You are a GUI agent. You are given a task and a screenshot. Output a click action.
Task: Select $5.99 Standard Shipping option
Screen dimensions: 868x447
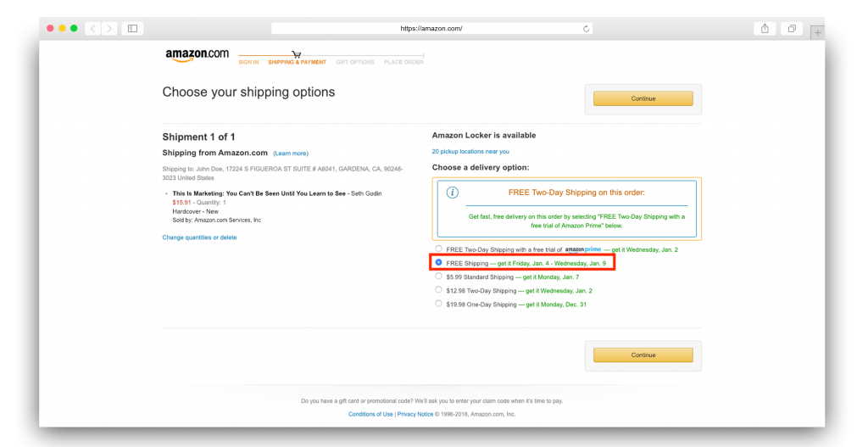click(x=438, y=276)
